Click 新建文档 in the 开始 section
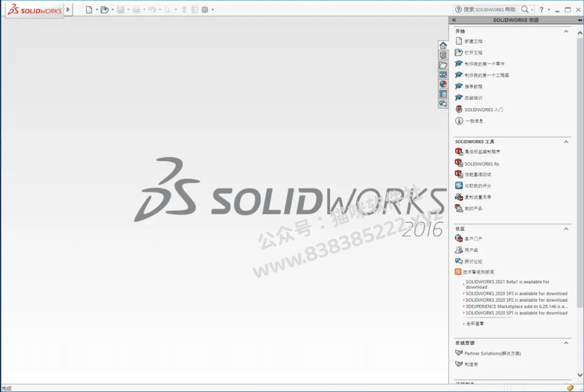Screen dimensions: 584x392 click(x=473, y=41)
